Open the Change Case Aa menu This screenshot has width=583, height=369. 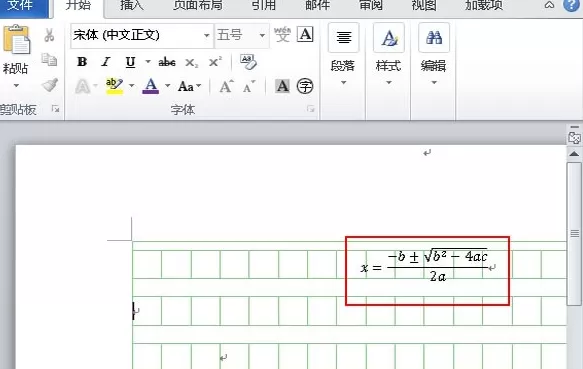[189, 87]
